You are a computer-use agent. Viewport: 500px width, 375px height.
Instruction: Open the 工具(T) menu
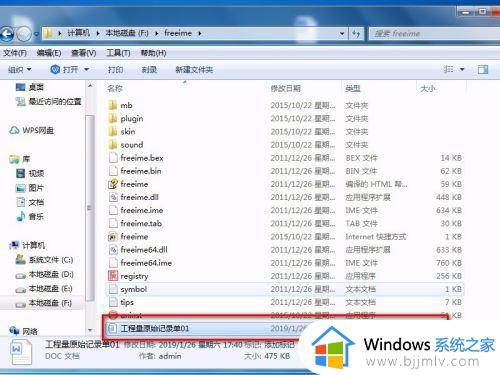118,53
